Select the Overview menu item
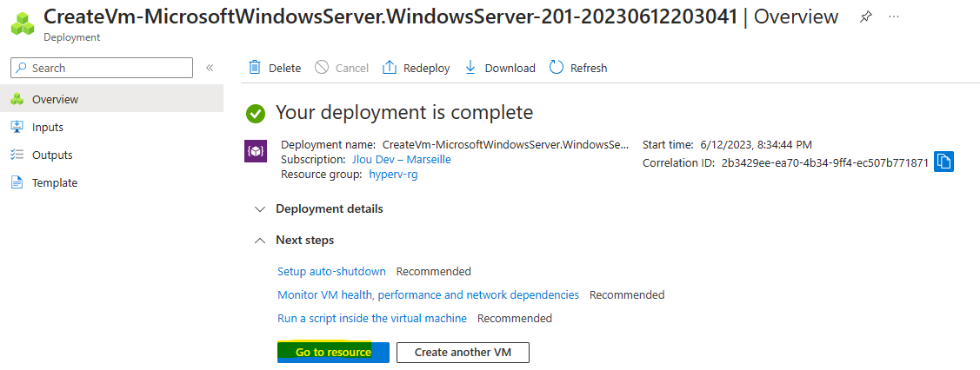 (x=112, y=99)
